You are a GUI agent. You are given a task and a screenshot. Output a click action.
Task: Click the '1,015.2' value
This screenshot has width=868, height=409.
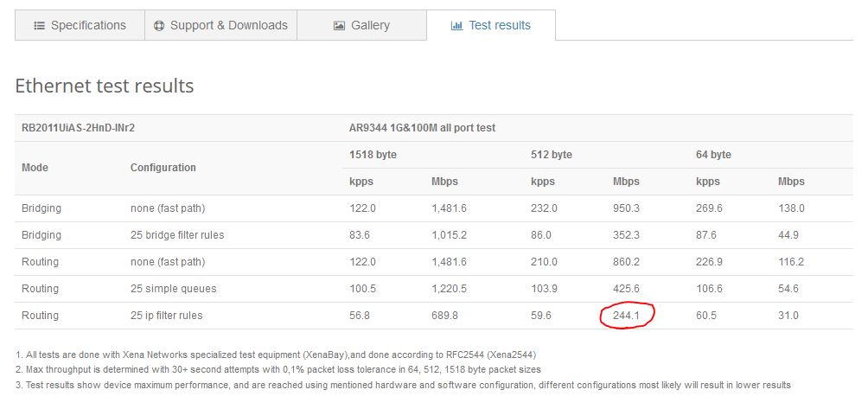449,235
